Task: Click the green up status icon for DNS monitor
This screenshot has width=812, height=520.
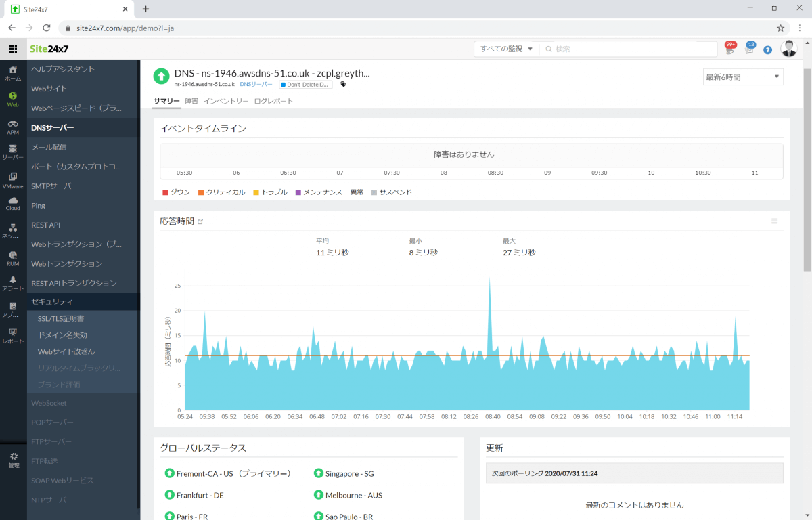Action: pos(162,76)
